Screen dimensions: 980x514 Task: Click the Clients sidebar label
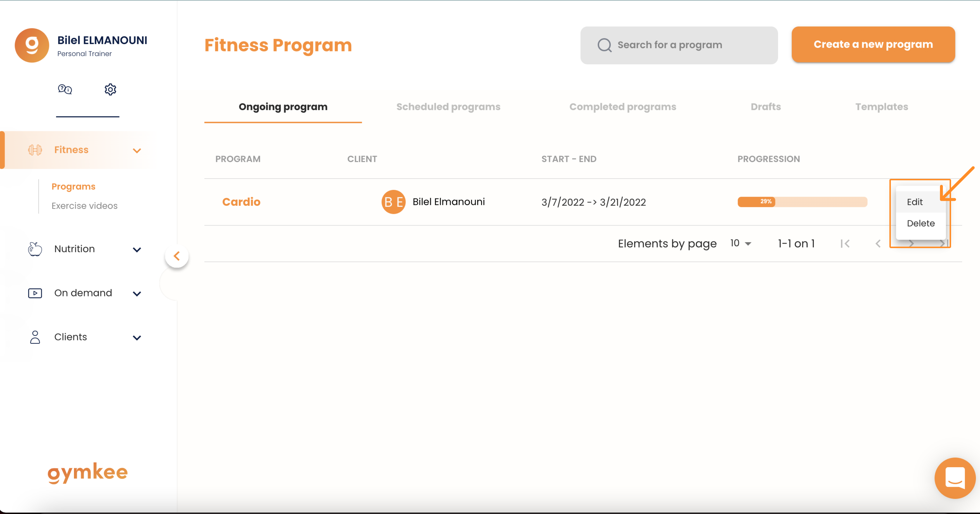[x=70, y=337]
